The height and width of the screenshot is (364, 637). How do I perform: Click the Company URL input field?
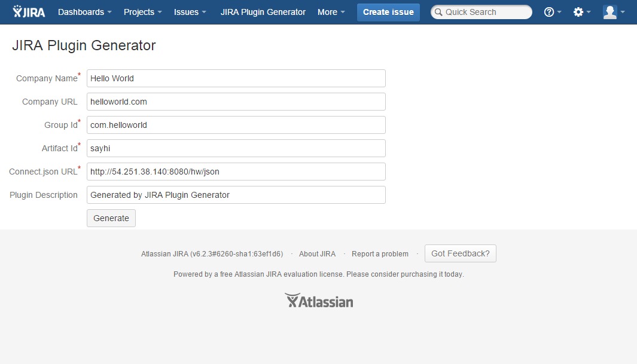pyautogui.click(x=236, y=102)
